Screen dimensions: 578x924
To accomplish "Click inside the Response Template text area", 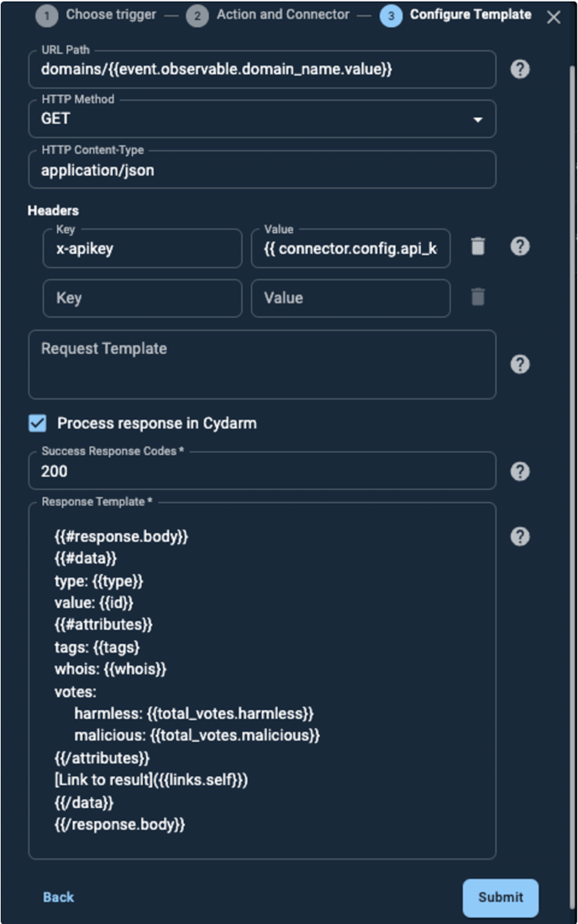I will click(262, 681).
